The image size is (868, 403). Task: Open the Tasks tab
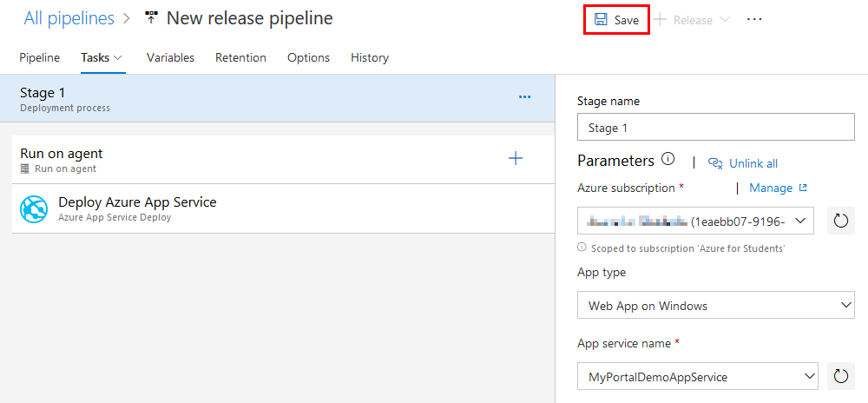coord(95,57)
